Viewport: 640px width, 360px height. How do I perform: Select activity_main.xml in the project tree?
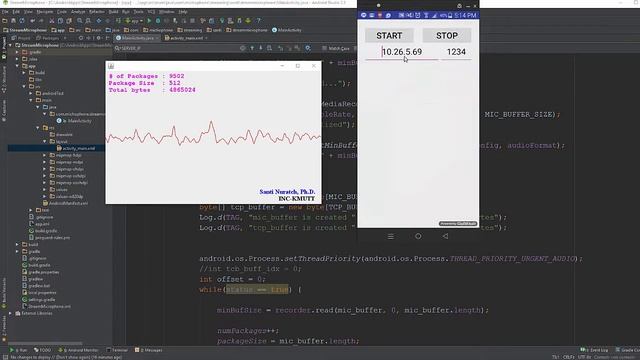[x=76, y=148]
